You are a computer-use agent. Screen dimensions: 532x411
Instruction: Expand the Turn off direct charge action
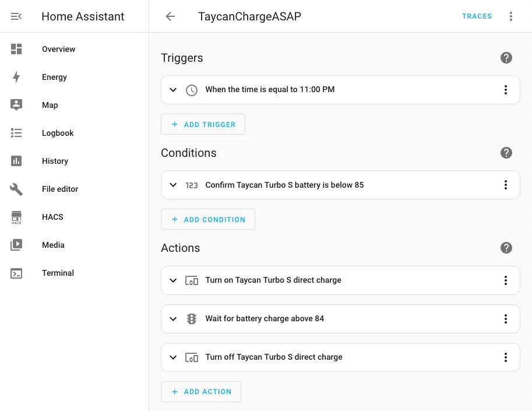point(173,357)
